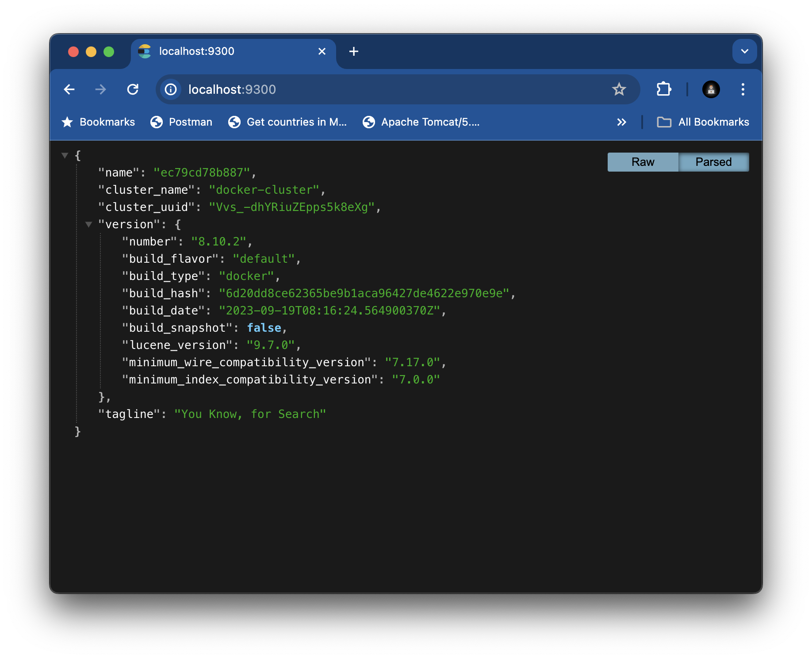This screenshot has width=812, height=659.
Task: Open the Chrome profile avatar
Action: pos(711,89)
